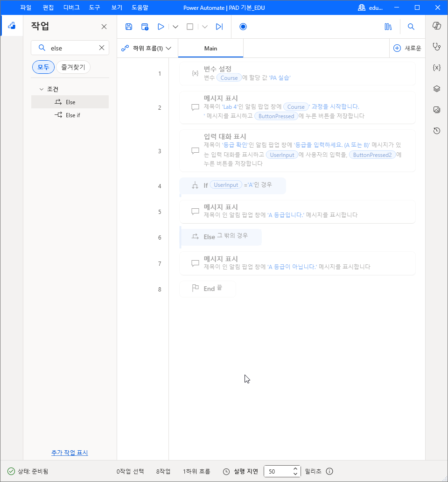Open the 보기 menu
Screen dimensions: 448x482
point(117,7)
